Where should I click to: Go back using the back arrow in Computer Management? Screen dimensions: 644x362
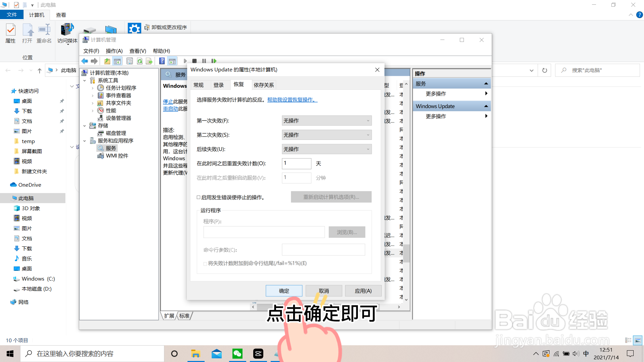(x=85, y=61)
